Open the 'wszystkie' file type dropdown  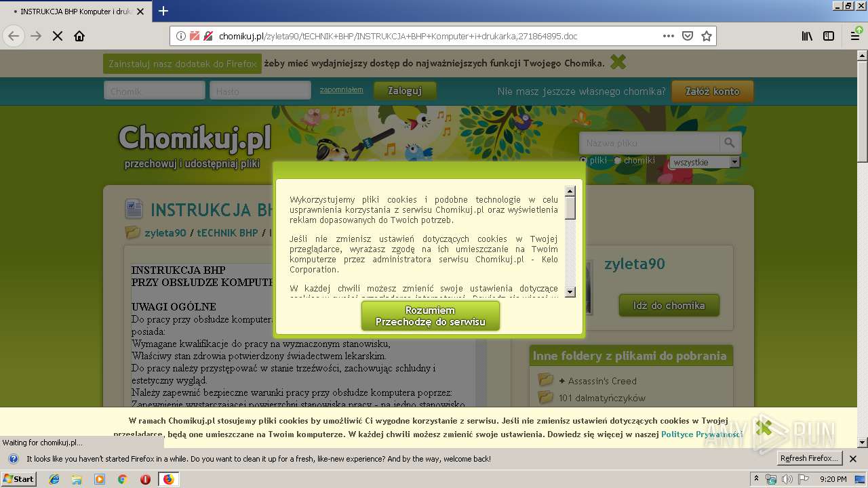tap(705, 162)
